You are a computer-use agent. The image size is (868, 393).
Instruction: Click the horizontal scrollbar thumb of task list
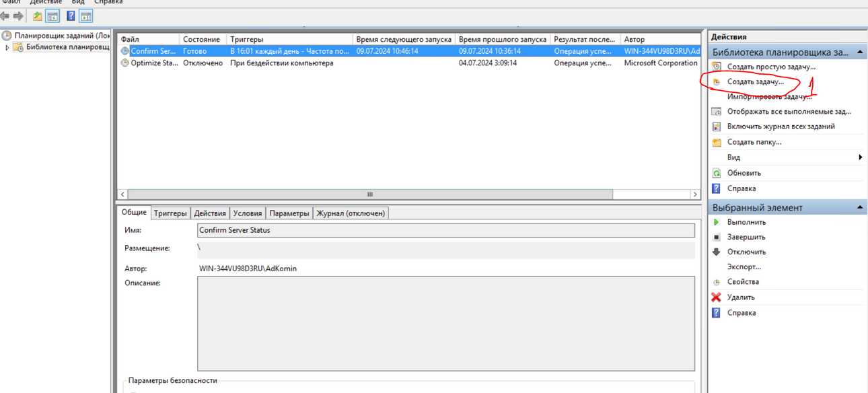tap(370, 194)
